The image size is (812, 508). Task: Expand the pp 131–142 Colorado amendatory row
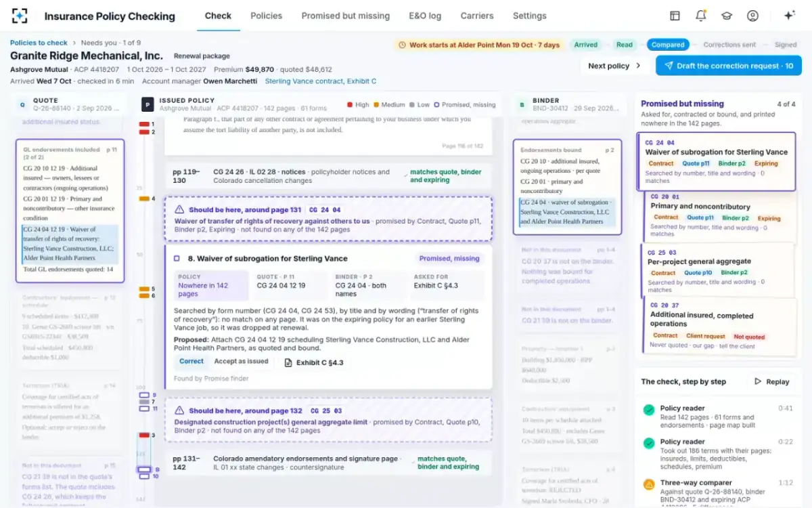328,463
